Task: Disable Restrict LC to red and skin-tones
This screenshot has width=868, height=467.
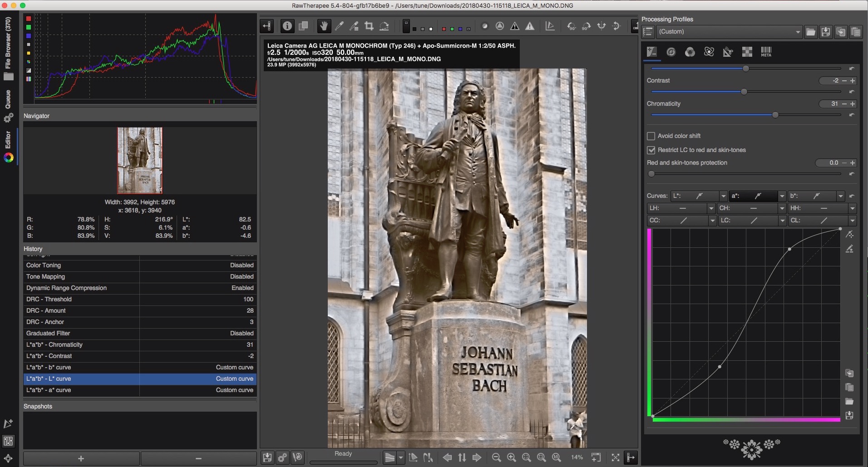Action: pos(651,150)
